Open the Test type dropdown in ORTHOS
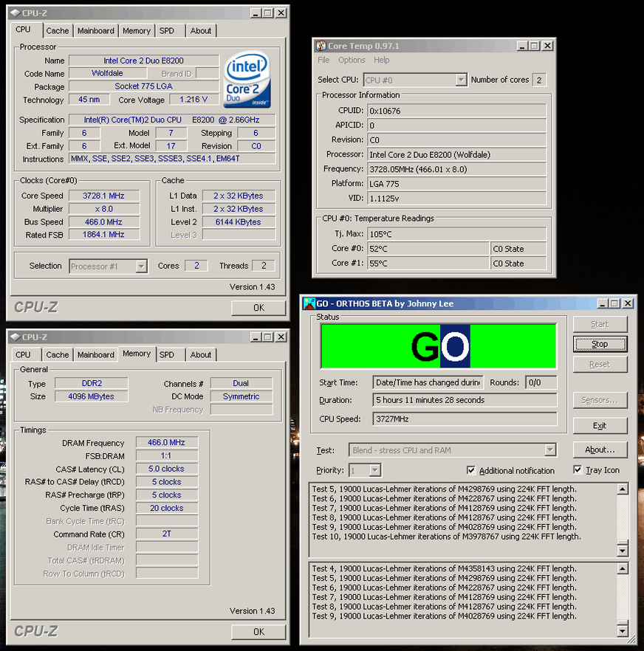The height and width of the screenshot is (651, 644). [550, 450]
